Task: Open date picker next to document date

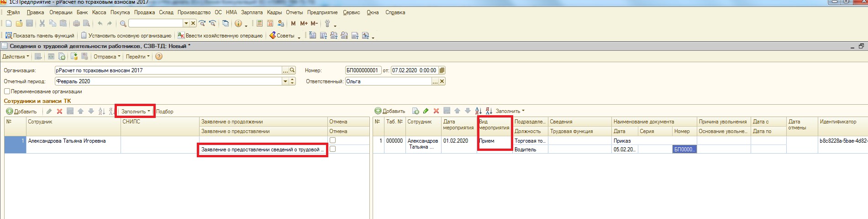Action: point(442,70)
